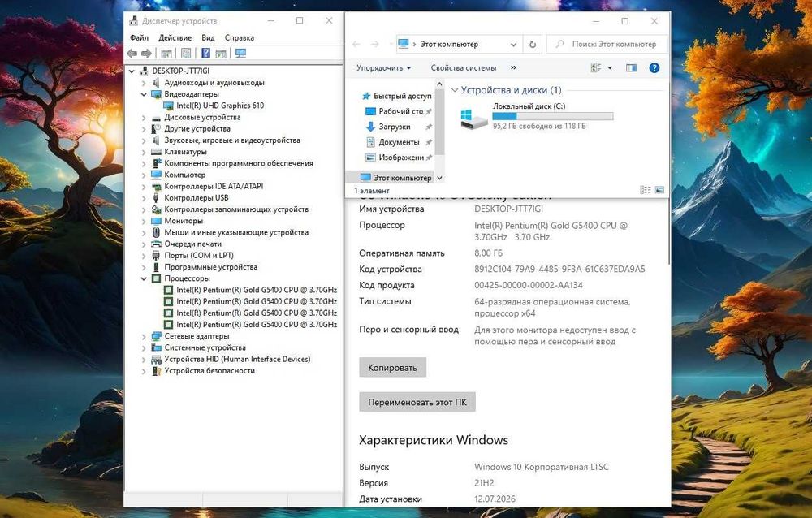Open the Действие menu in Device Manager

pos(175,38)
